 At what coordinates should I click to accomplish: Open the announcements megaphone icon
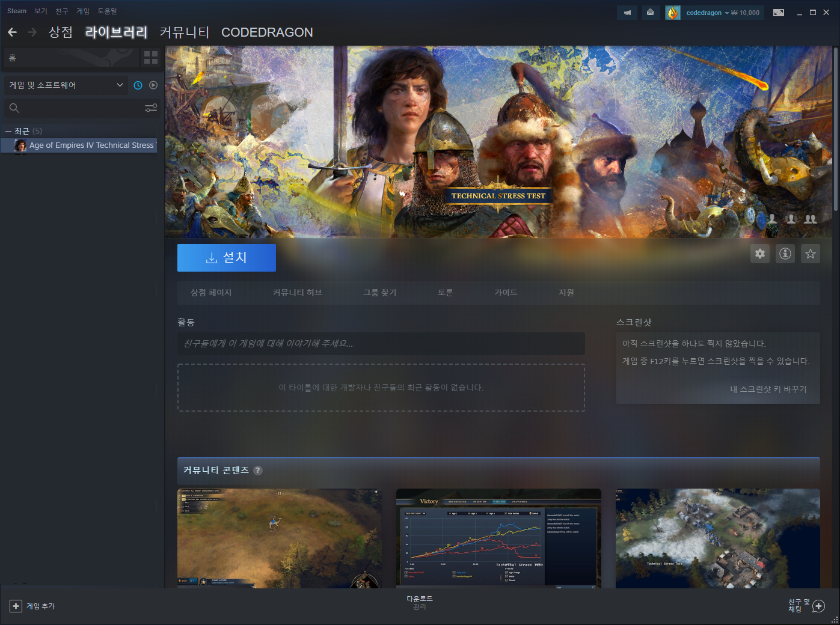click(x=627, y=13)
